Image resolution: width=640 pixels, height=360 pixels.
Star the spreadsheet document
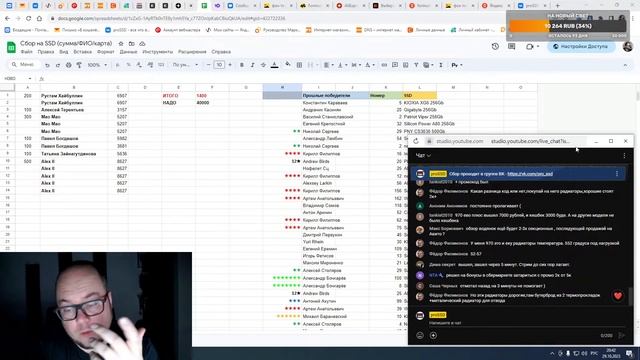[121, 43]
